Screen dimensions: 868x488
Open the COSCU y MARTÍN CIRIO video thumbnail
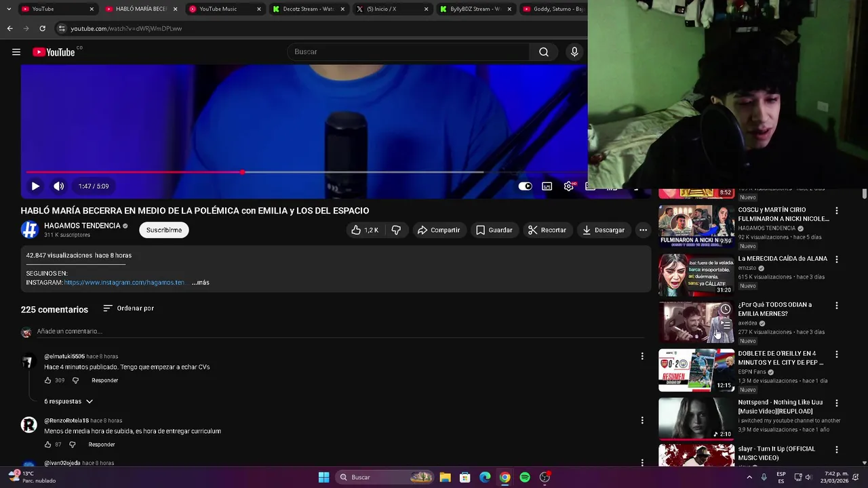click(x=696, y=226)
